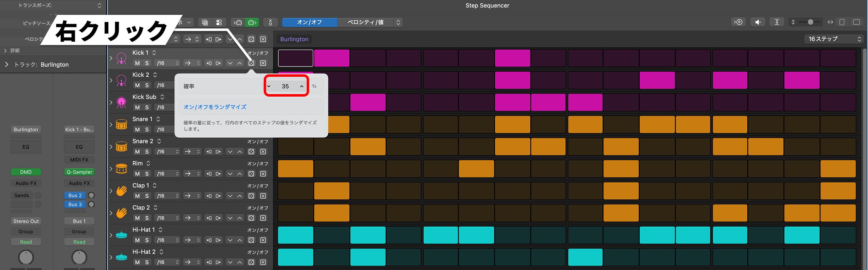
Task: Switch to the ベロシティ/値 edit mode
Action: (365, 22)
